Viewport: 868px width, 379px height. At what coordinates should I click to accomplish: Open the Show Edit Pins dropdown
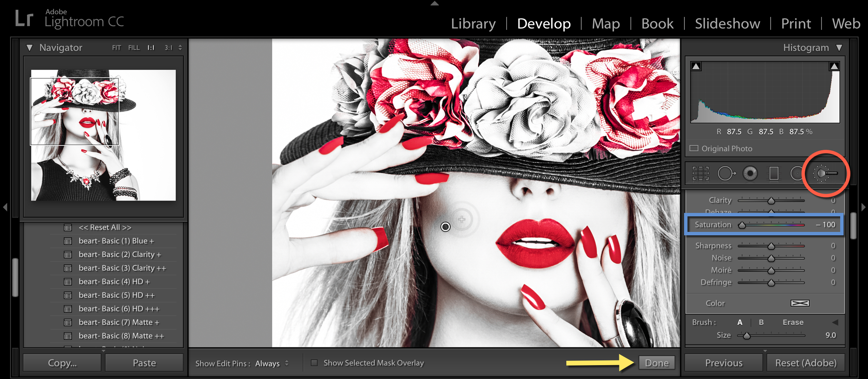272,363
